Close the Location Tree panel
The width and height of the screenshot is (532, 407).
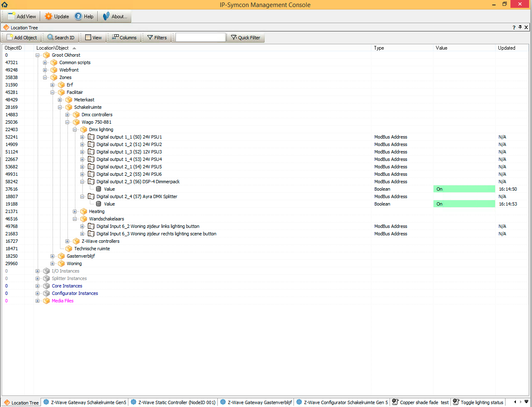tap(526, 27)
